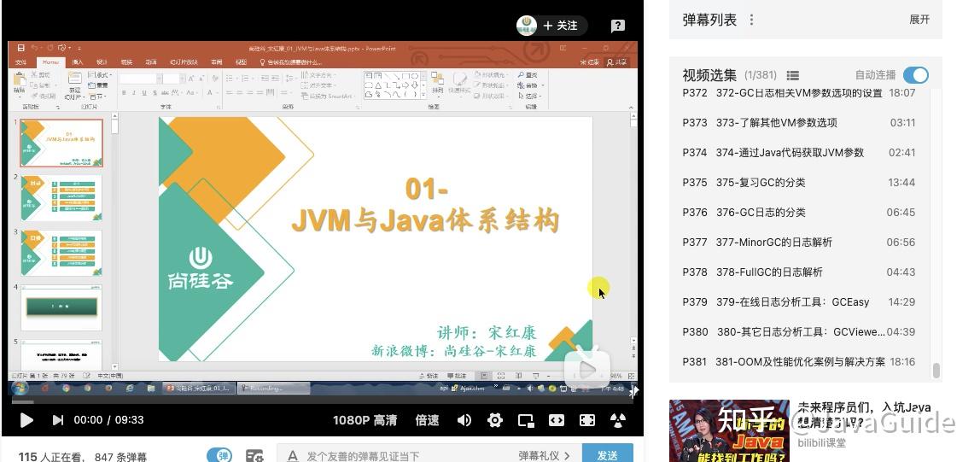Play the video
Screen dimensions: 980x462
pos(26,420)
